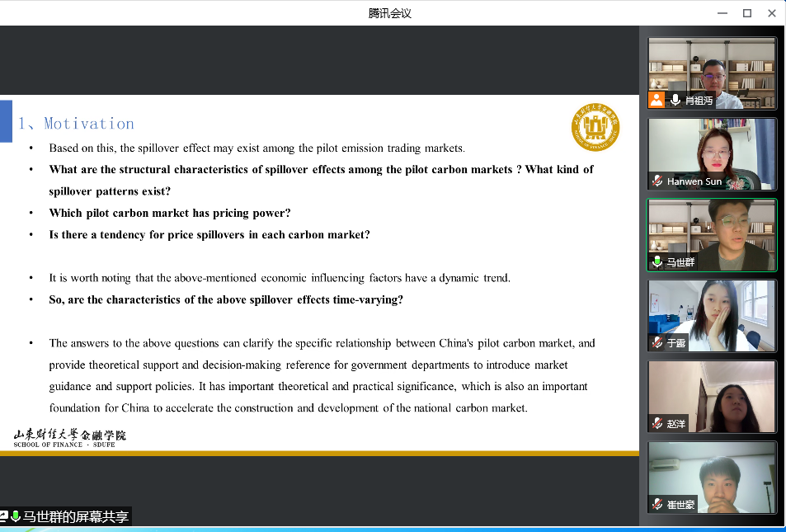Click the screen share icon in the bottom-left label

point(4,517)
